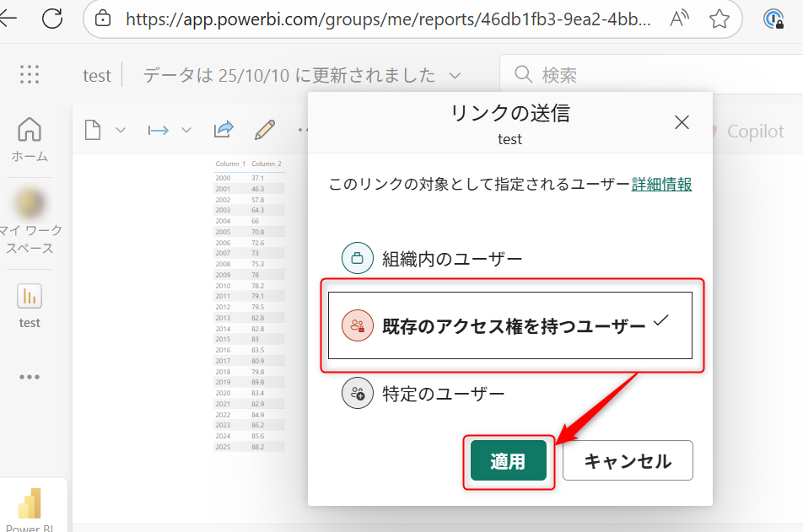
Task: Click the 適用 button
Action: (508, 461)
